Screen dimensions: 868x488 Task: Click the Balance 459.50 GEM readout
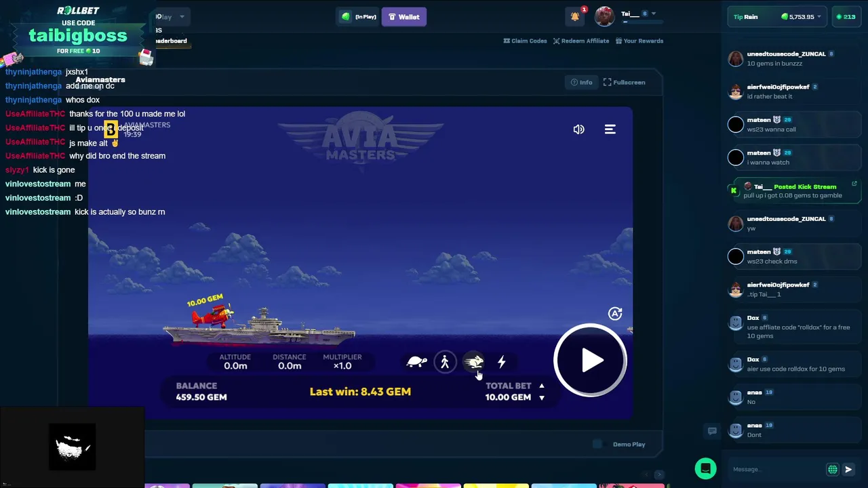(201, 392)
